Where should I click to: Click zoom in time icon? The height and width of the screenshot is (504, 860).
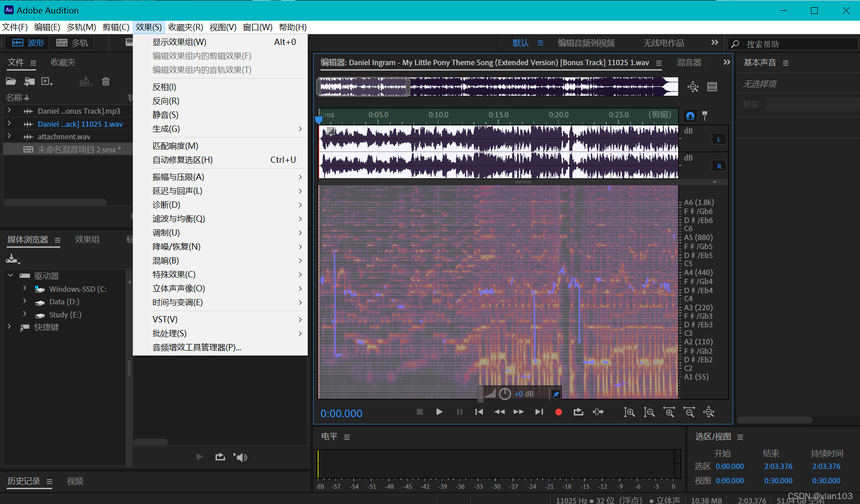pyautogui.click(x=669, y=412)
